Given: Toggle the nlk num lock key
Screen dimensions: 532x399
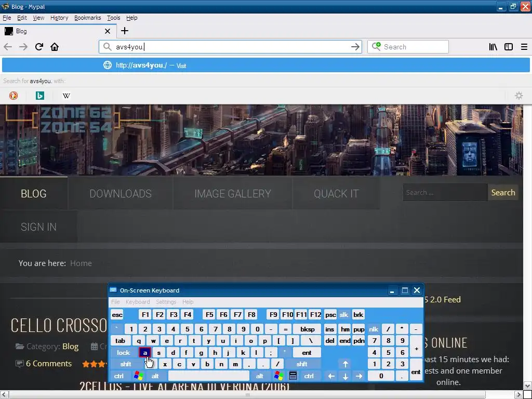Looking at the screenshot, I should 374,329.
